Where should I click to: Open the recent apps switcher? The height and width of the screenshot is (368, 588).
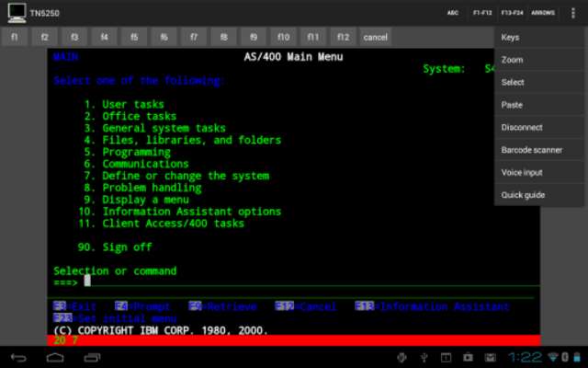click(92, 358)
